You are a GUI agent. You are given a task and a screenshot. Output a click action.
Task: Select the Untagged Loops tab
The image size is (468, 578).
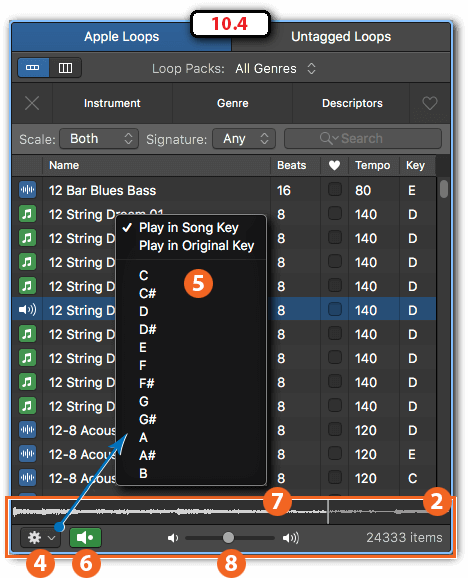tap(341, 36)
